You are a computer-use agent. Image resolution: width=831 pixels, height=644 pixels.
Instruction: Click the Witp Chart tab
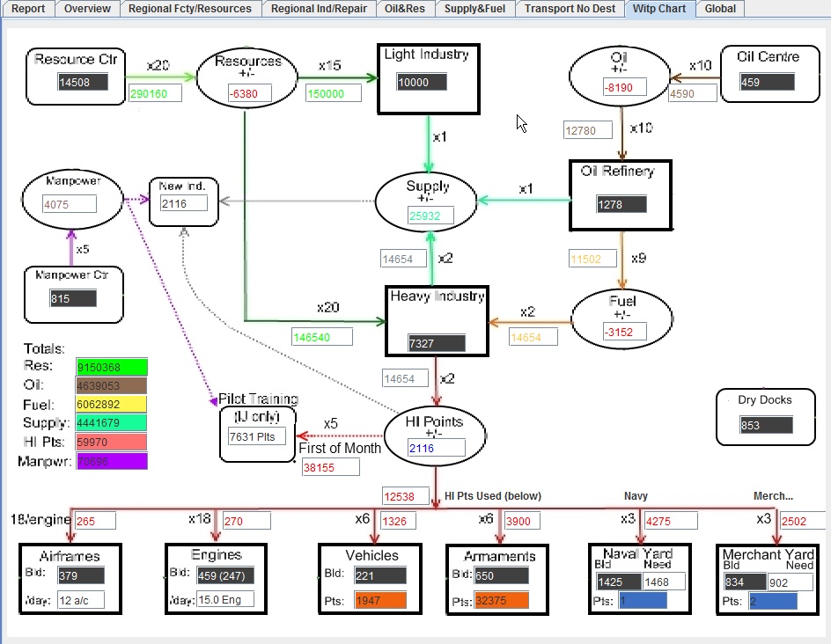point(659,9)
